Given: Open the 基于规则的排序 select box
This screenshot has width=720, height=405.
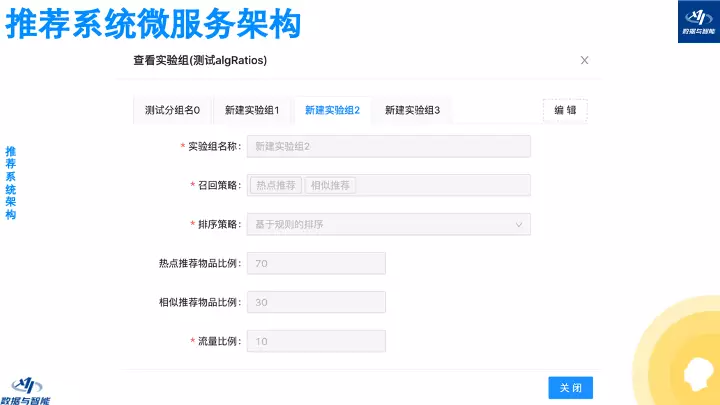Looking at the screenshot, I should [388, 224].
